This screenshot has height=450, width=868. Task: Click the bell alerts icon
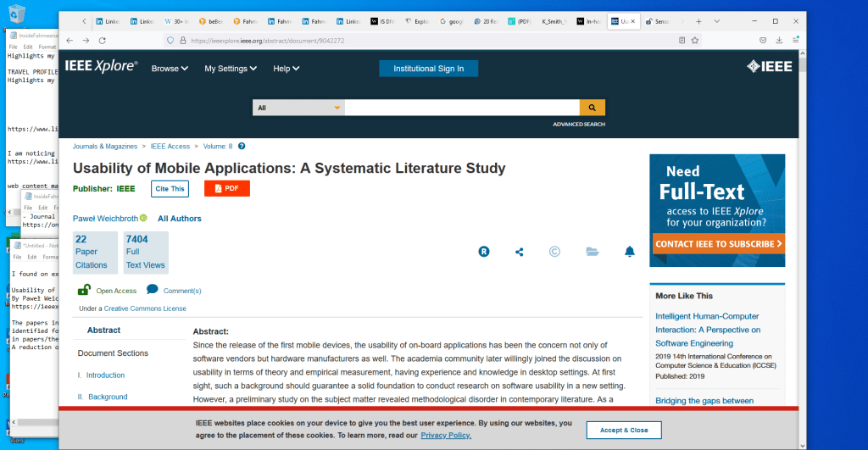tap(629, 252)
